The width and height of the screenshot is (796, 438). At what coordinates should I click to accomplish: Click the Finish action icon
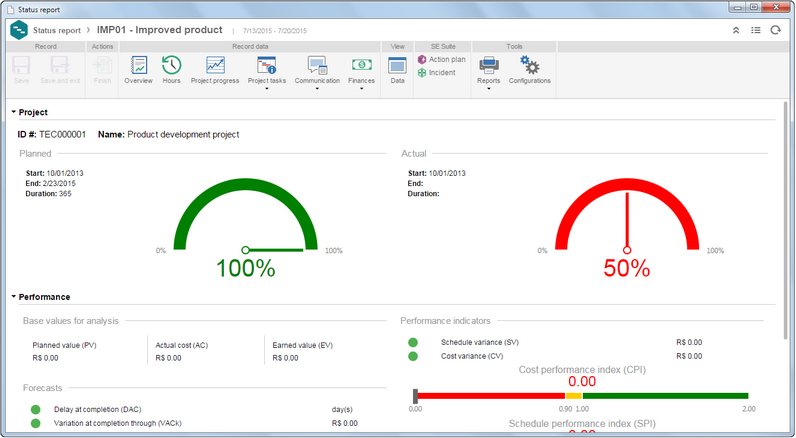(x=102, y=65)
